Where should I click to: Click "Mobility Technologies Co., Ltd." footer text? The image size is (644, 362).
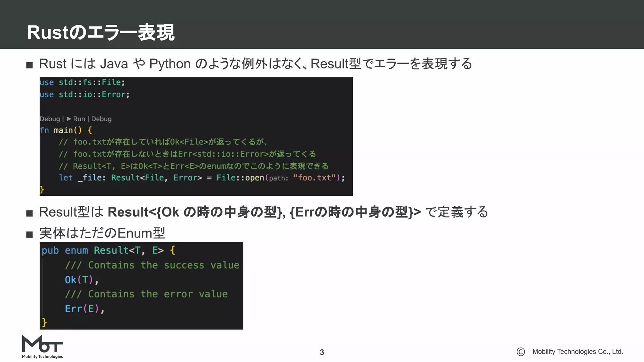pyautogui.click(x=578, y=352)
